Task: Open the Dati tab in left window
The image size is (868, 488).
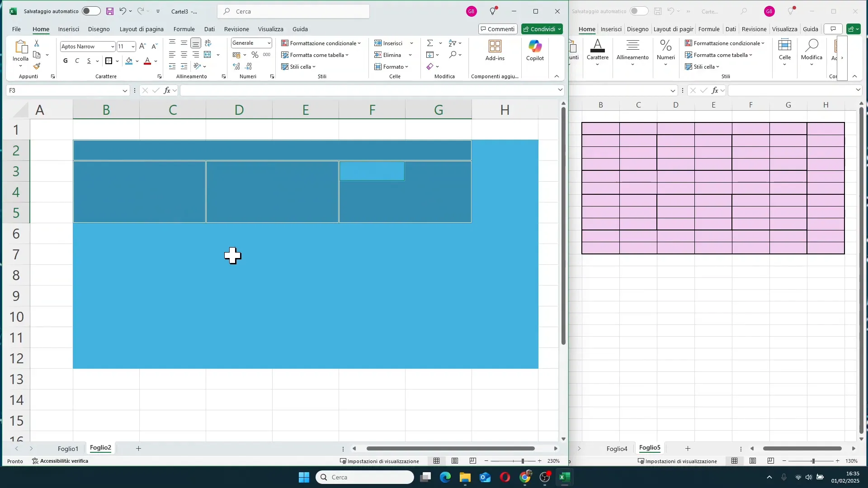Action: 209,29
